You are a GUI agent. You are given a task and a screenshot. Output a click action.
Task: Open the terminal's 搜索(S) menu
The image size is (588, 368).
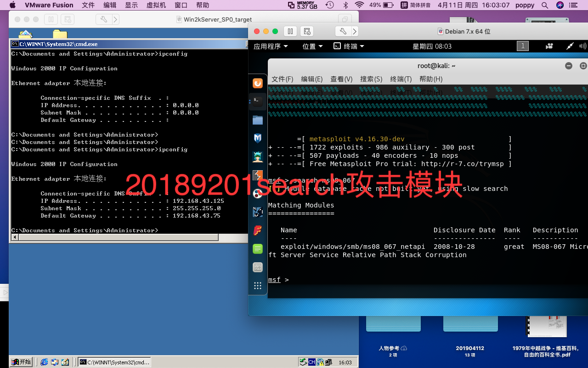click(x=371, y=79)
